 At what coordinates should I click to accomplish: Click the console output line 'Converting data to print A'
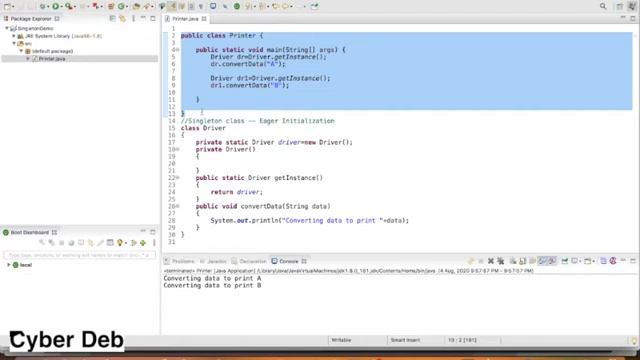pyautogui.click(x=212, y=278)
